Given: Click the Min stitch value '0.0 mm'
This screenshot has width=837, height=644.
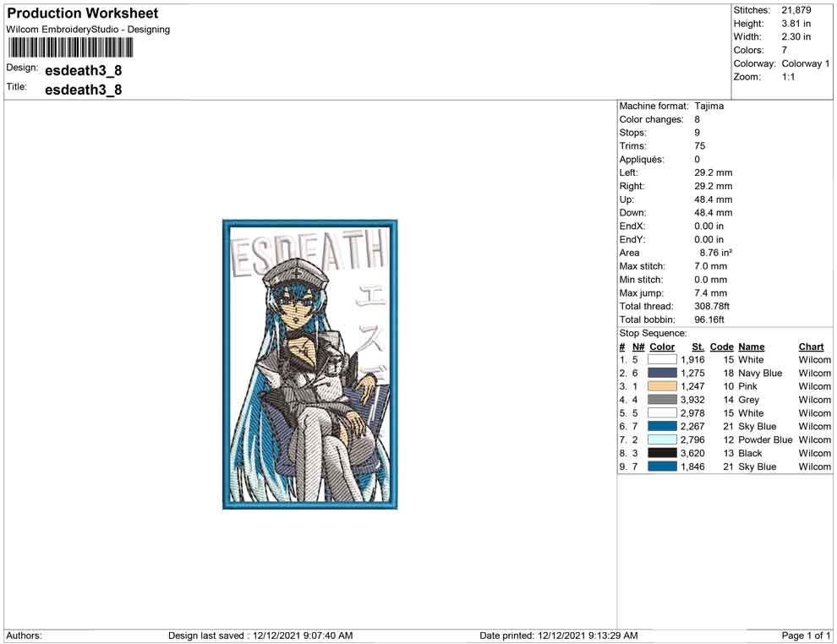Looking at the screenshot, I should [710, 280].
